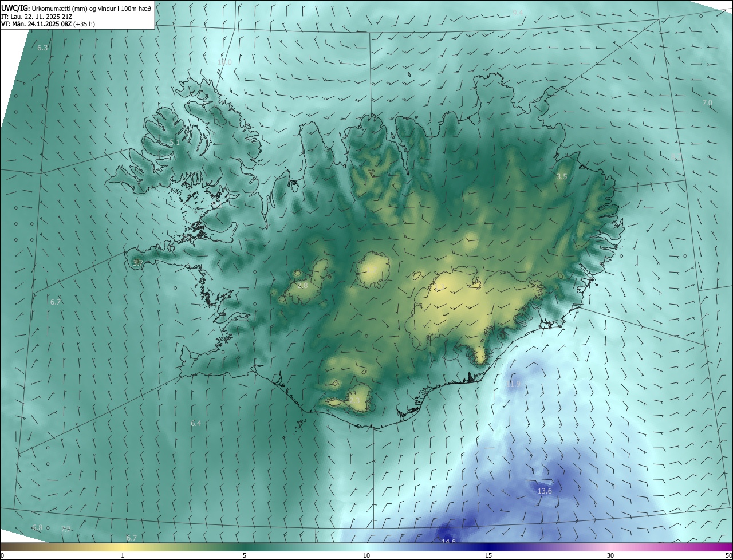The width and height of the screenshot is (733, 560).
Task: Click the 50 tick label on the colour bar
Action: (728, 555)
